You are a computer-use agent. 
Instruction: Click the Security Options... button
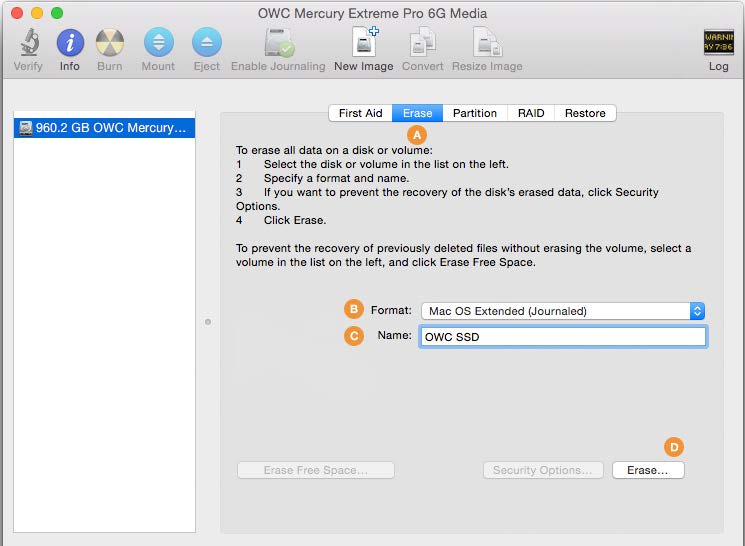pyautogui.click(x=543, y=470)
